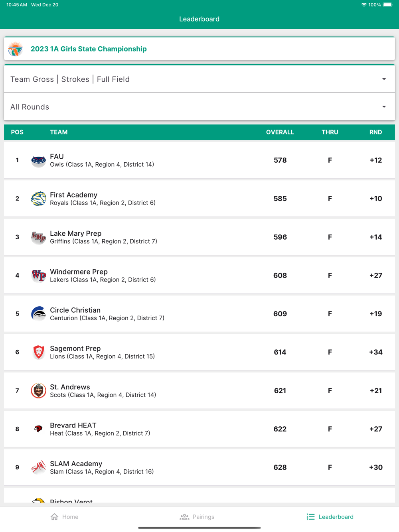
Task: Tap the Brevard HEAT bird logo
Action: (38, 429)
